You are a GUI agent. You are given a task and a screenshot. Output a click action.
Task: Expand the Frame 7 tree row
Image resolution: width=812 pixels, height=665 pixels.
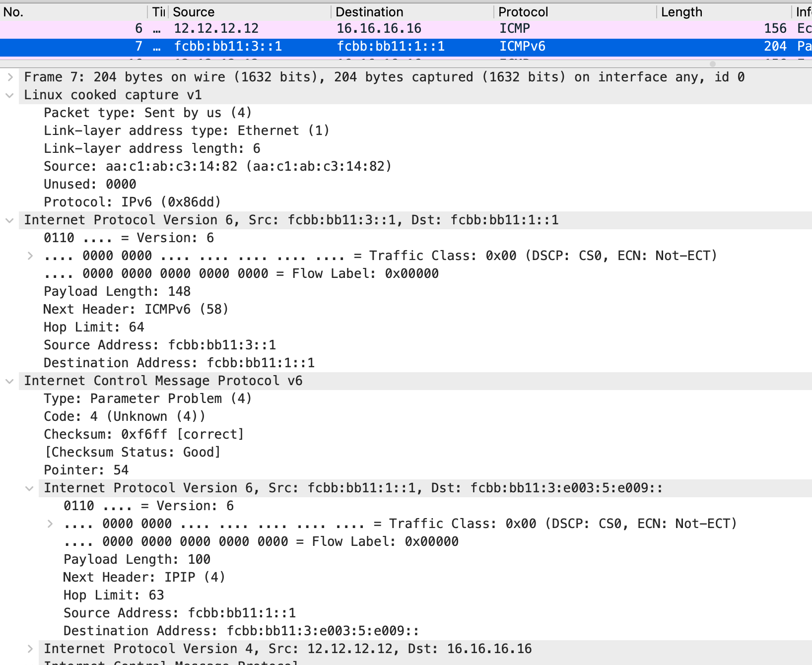point(10,77)
